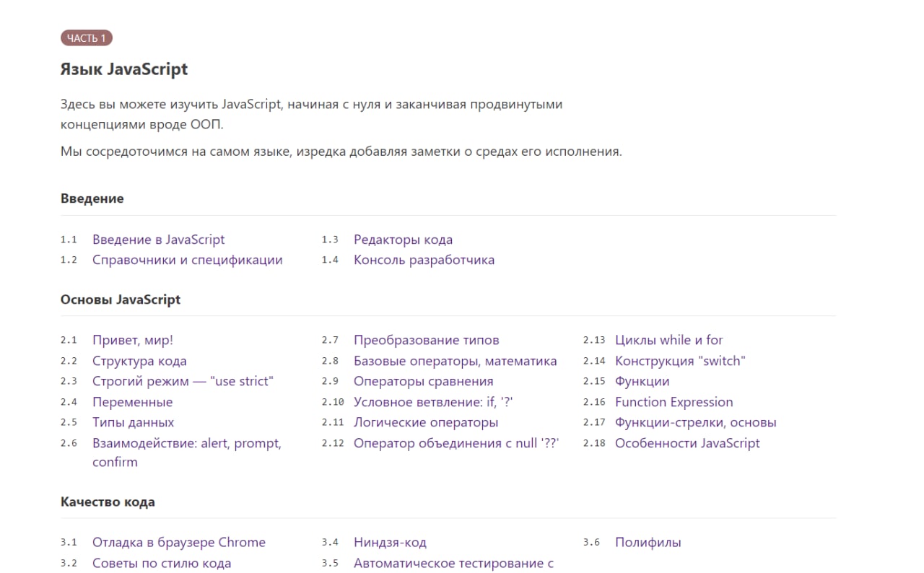Open 'Справочники и спецификации' link
924x573 pixels.
(x=188, y=260)
